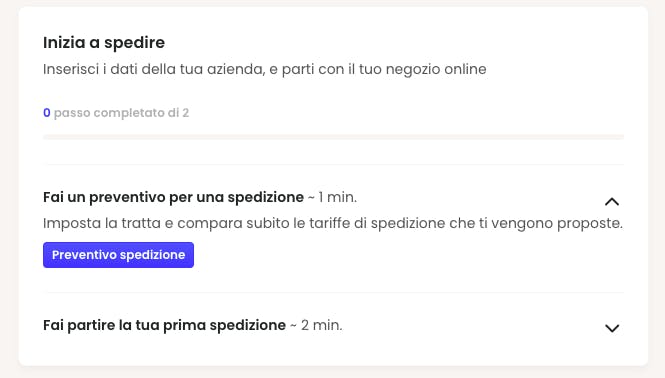Collapse the preventivo section with up chevron

click(x=612, y=202)
